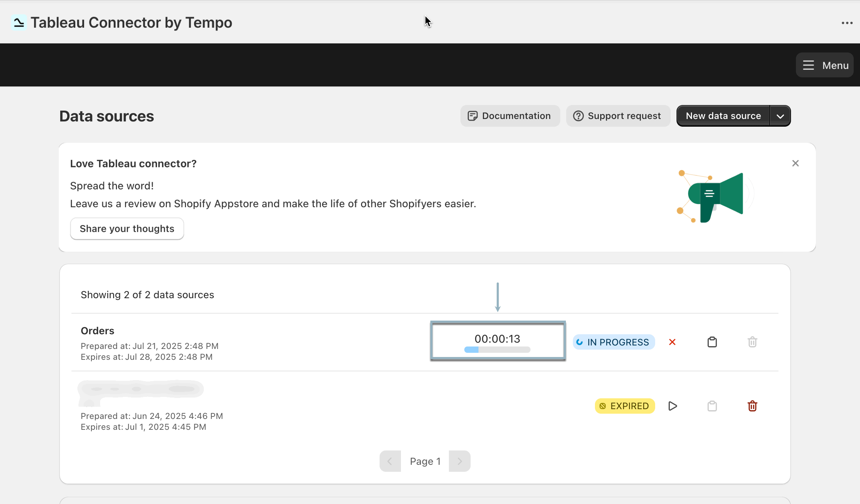Go to the previous page of data sources
The image size is (860, 504).
tap(390, 461)
